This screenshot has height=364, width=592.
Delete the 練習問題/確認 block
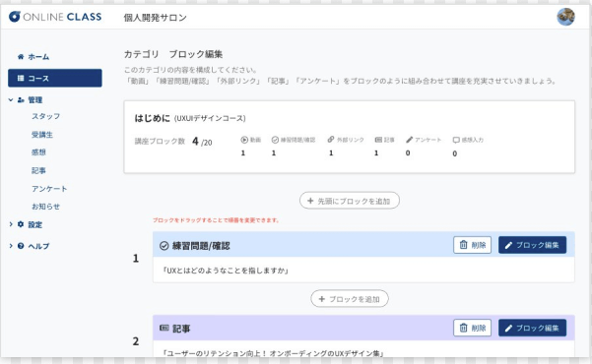pos(472,245)
